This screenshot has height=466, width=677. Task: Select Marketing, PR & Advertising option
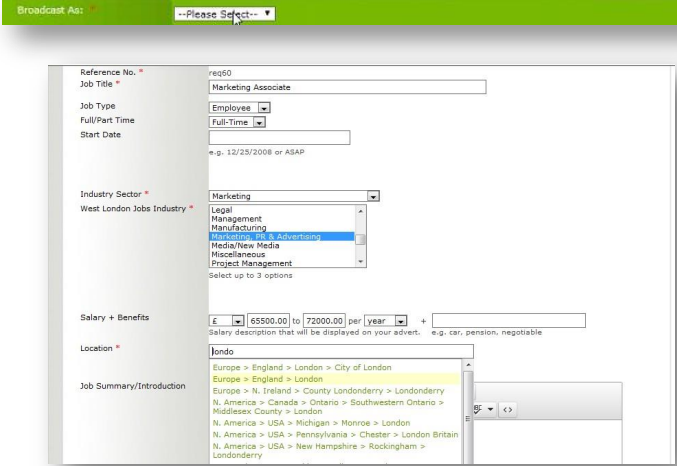282,237
